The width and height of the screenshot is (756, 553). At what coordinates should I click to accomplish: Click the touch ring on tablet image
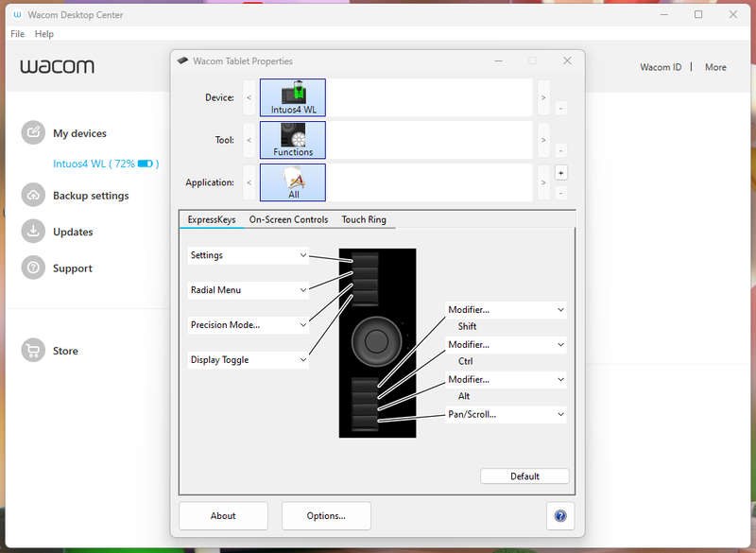[x=376, y=341]
